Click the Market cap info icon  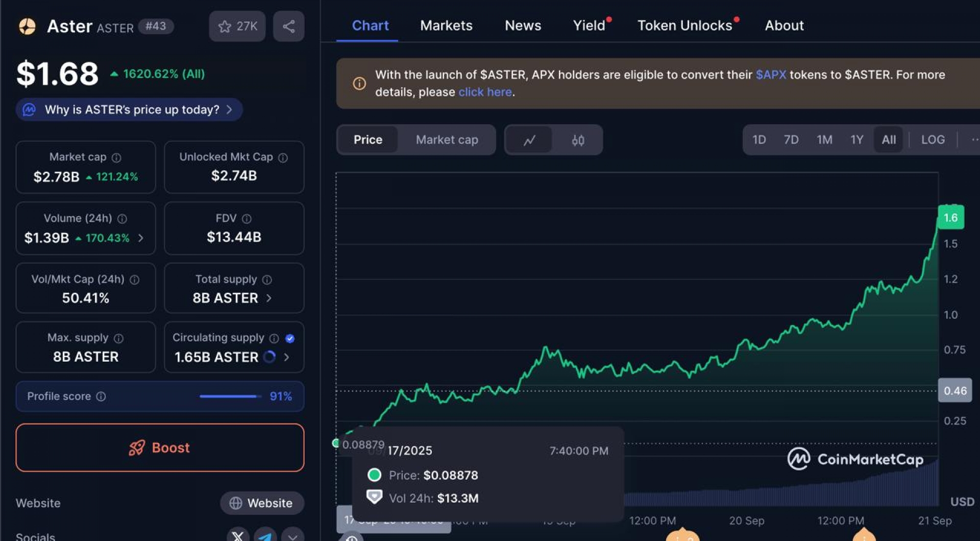click(116, 158)
